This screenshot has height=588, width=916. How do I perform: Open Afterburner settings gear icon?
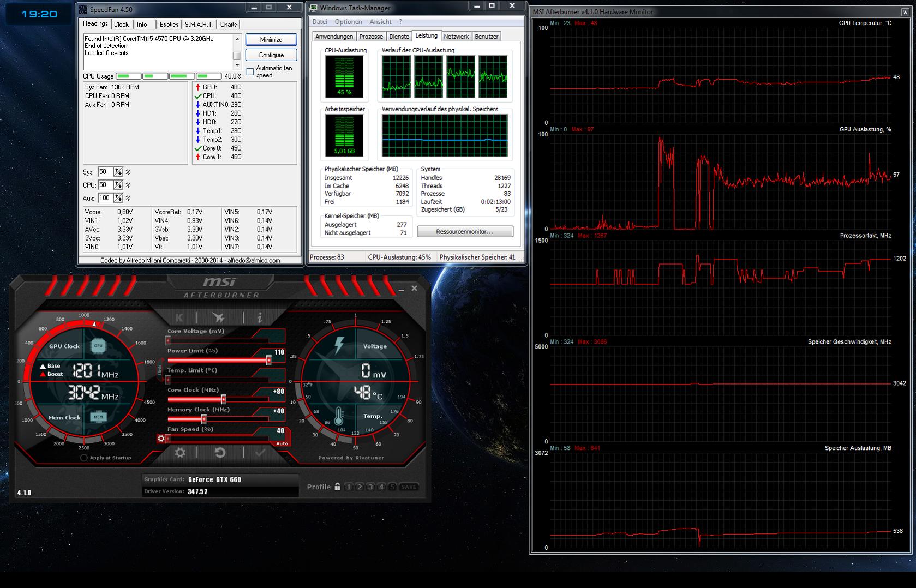(180, 452)
